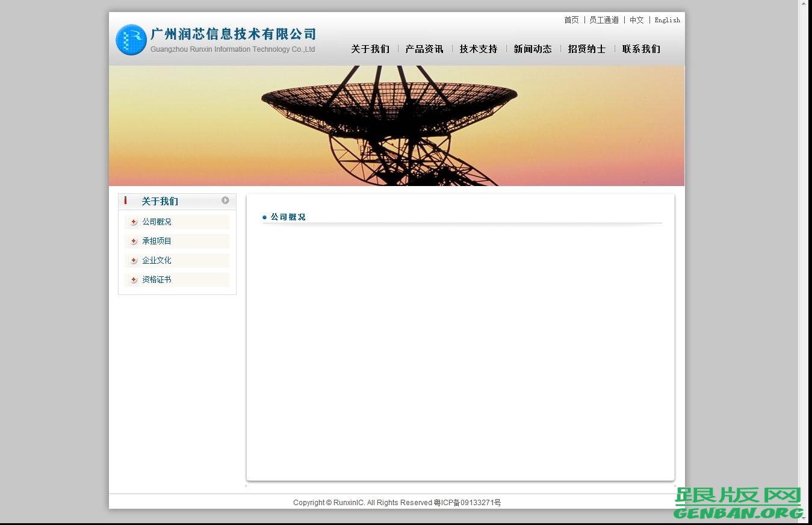This screenshot has width=812, height=525.
Task: Open 联系我们 from the navigation bar
Action: click(x=640, y=49)
